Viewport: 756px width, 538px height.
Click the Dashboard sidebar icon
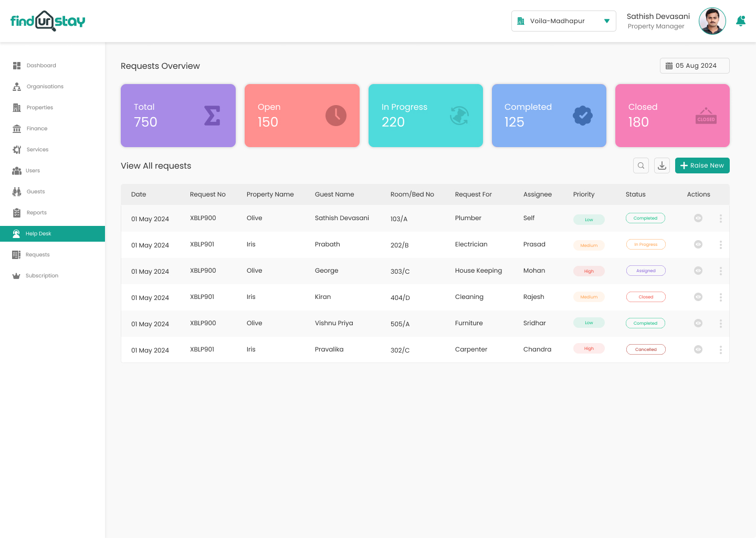[17, 66]
